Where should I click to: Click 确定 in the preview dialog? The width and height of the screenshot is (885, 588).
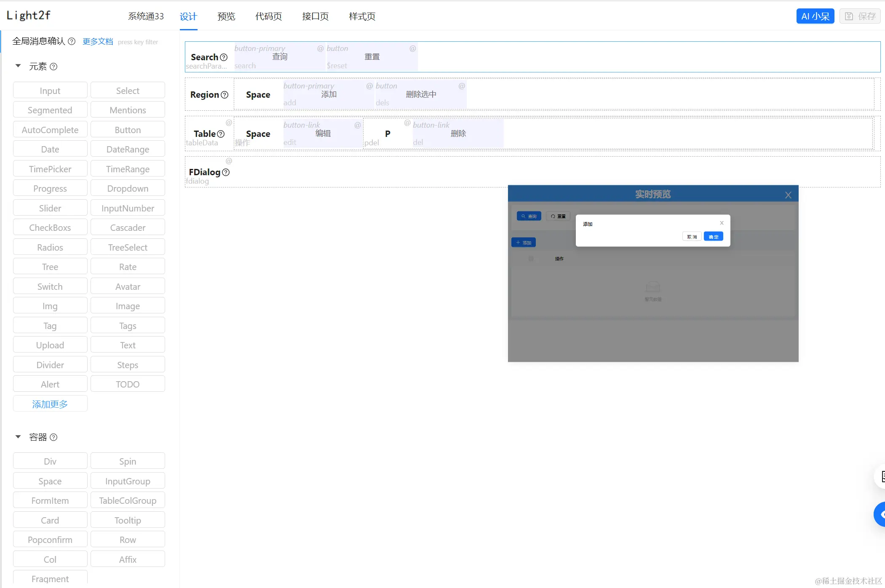713,237
